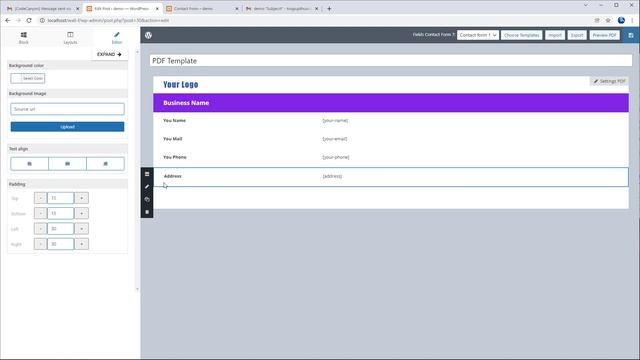Decrease Right padding with minus button
640x360 pixels.
coord(40,244)
